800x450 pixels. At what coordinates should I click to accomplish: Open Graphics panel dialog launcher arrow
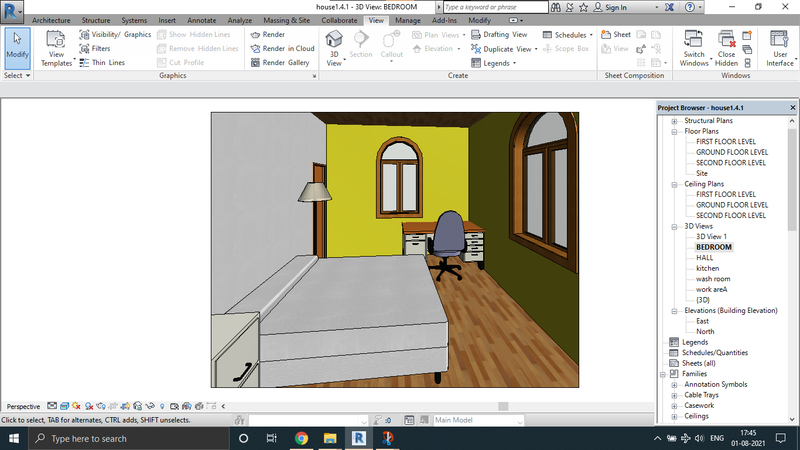tap(314, 76)
